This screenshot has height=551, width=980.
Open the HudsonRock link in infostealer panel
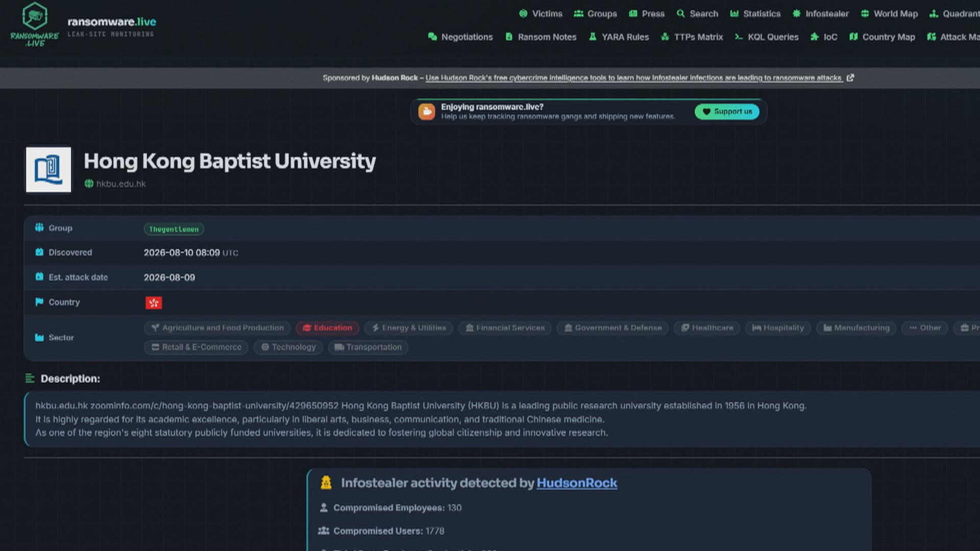(x=577, y=483)
